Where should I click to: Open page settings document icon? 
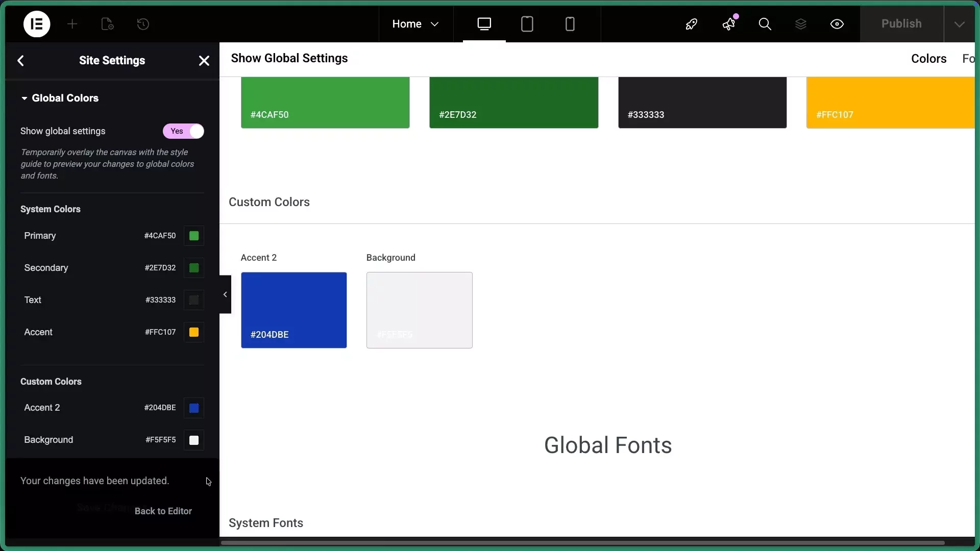point(107,24)
